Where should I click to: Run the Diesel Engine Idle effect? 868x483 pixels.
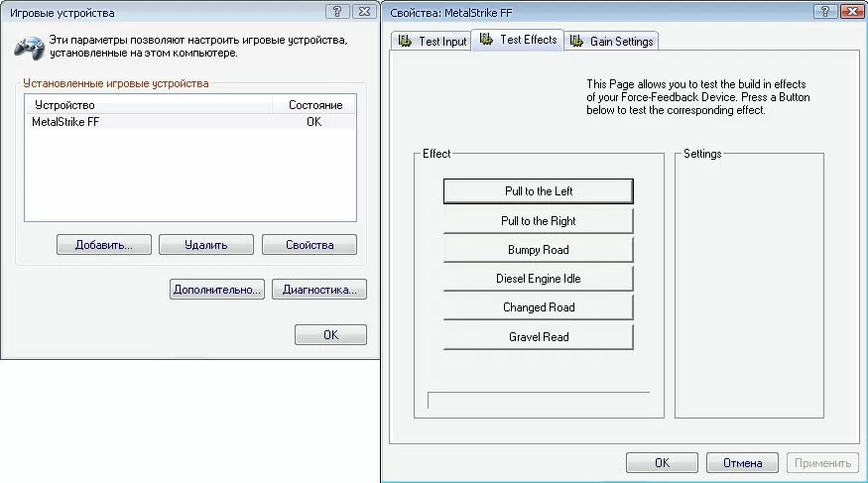coord(538,279)
